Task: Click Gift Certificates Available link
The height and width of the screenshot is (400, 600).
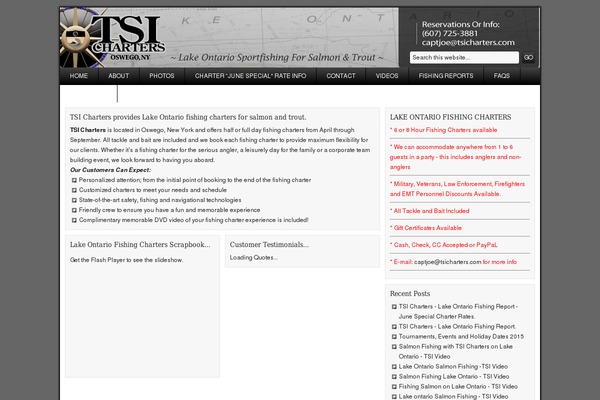Action: click(426, 228)
